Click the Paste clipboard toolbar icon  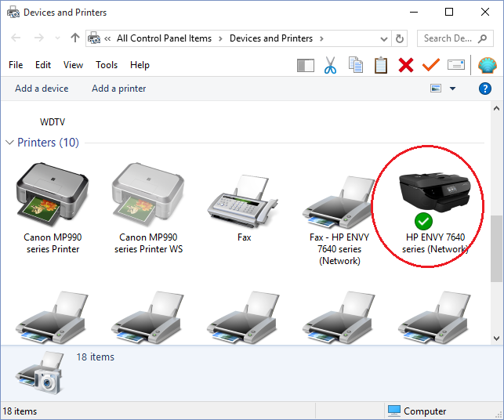point(381,65)
